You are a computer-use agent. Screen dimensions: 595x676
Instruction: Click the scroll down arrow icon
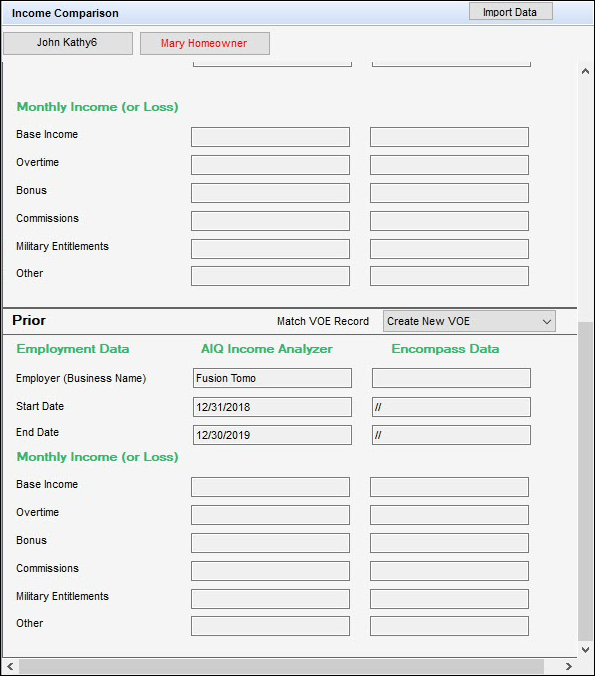coord(585,649)
